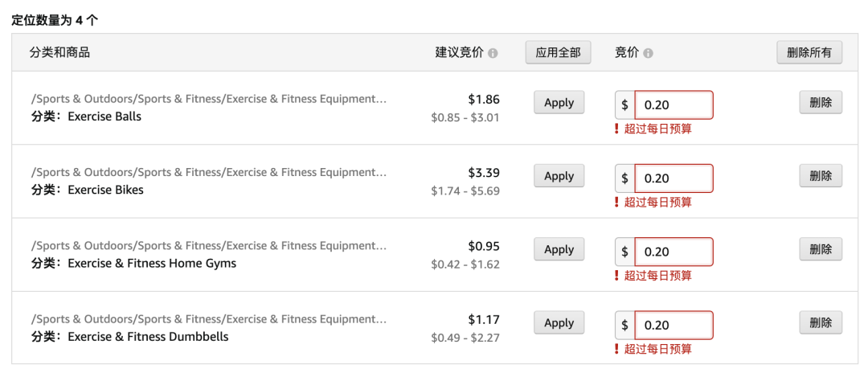Apply suggested bid for Exercise & Fitness Dumbbells
Image resolution: width=868 pixels, height=369 pixels.
(559, 323)
